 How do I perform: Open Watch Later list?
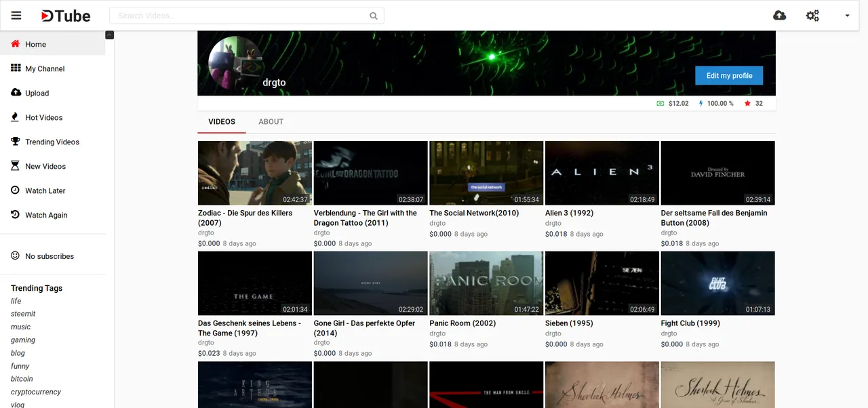(52, 190)
